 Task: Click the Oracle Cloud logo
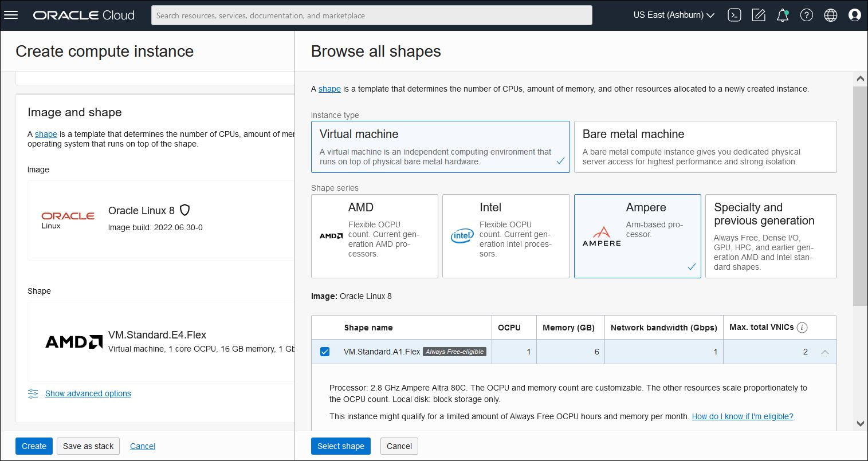[84, 15]
